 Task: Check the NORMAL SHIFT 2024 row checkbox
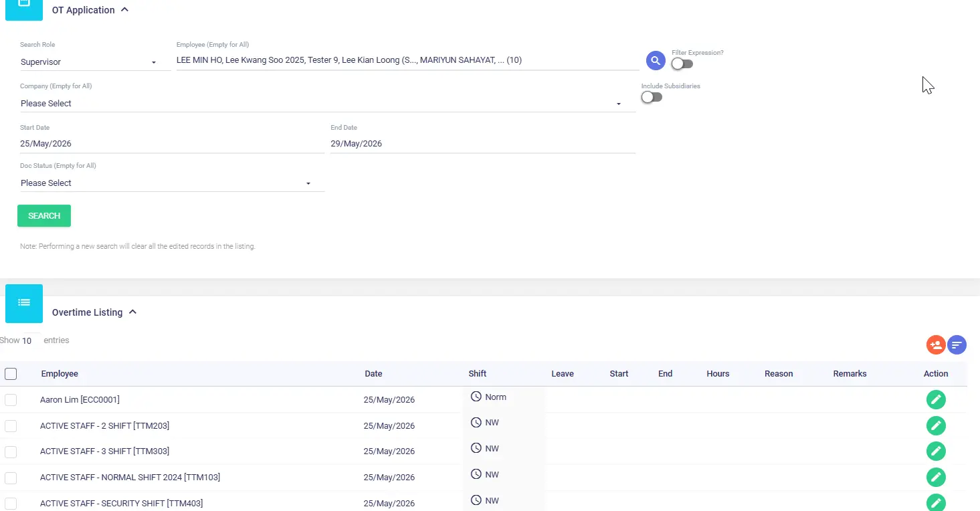[x=11, y=478]
